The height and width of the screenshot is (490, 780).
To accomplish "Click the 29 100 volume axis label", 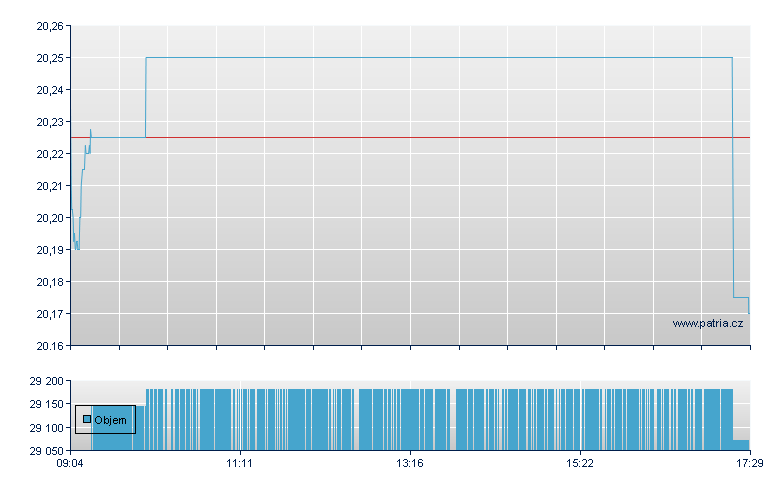I will [x=47, y=428].
